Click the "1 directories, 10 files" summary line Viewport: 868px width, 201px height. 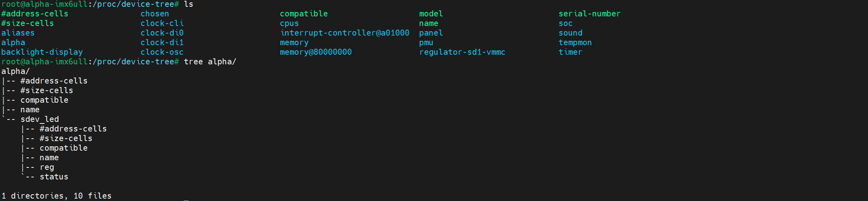coord(56,196)
